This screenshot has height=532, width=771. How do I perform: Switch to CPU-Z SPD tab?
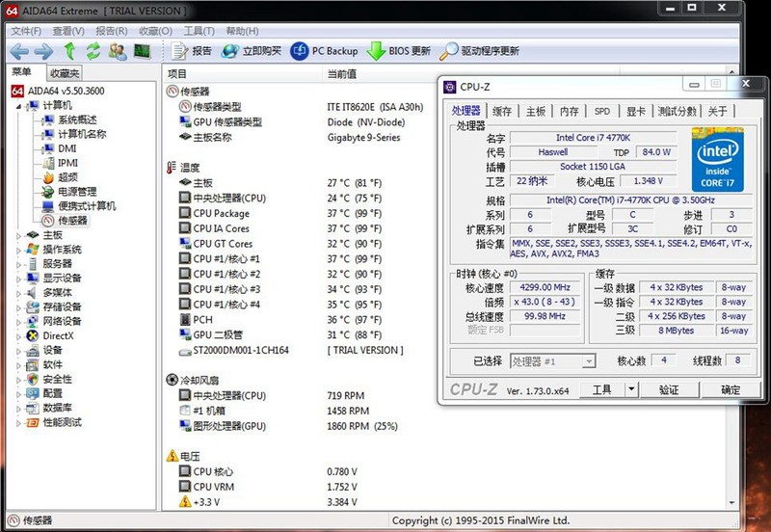coord(601,111)
